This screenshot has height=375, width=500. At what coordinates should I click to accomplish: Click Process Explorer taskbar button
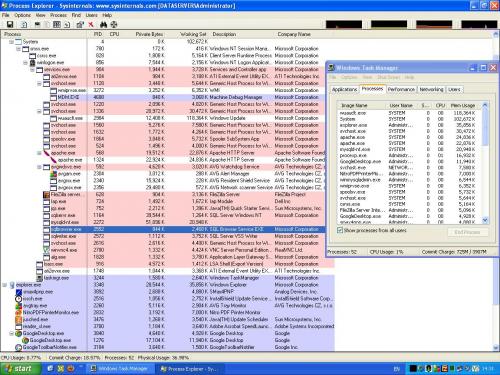coord(190,369)
